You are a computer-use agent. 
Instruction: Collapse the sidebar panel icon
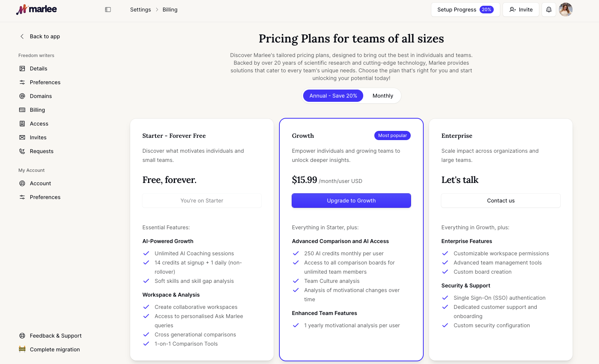tap(108, 10)
